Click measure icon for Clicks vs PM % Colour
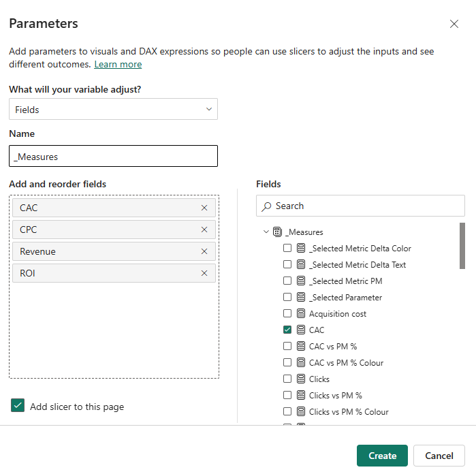 point(301,412)
